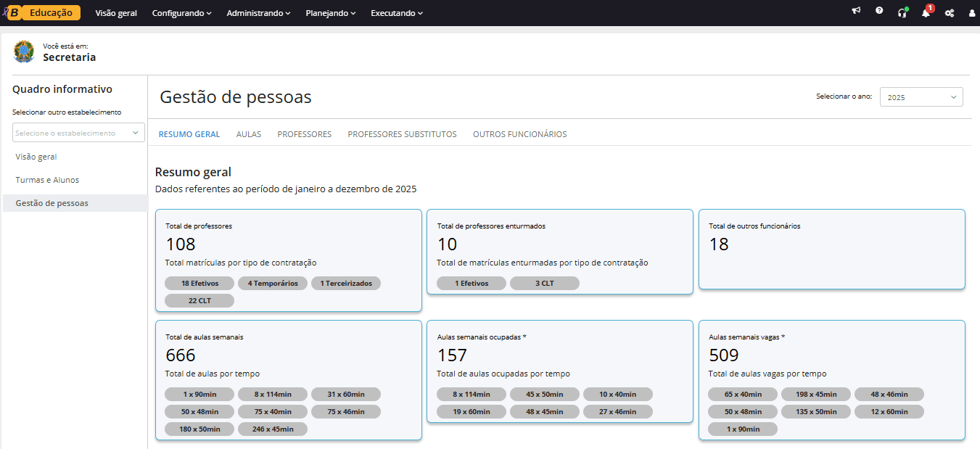The image size is (980, 449).
Task: Open notifications bell with red badge
Action: pyautogui.click(x=926, y=13)
